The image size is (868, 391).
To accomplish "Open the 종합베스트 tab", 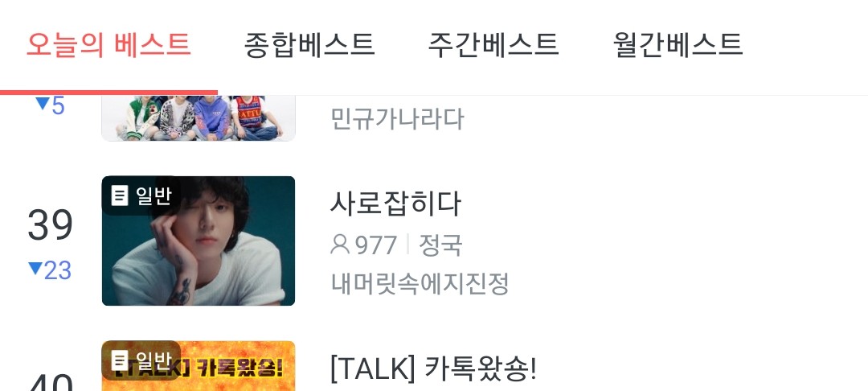I will (x=309, y=45).
